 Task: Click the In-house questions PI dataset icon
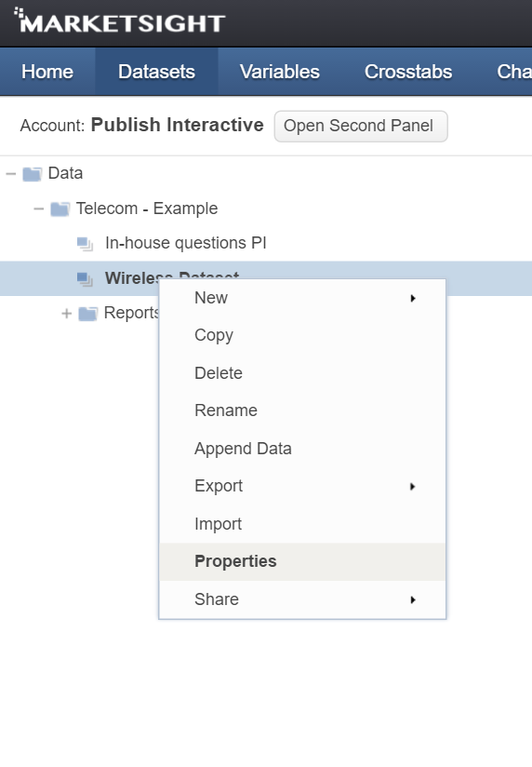(85, 244)
